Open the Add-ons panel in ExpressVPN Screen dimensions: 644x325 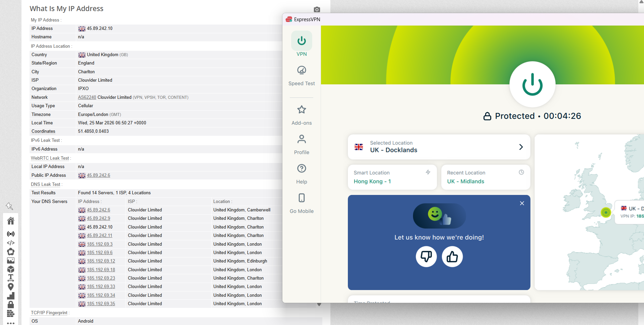coord(301,114)
